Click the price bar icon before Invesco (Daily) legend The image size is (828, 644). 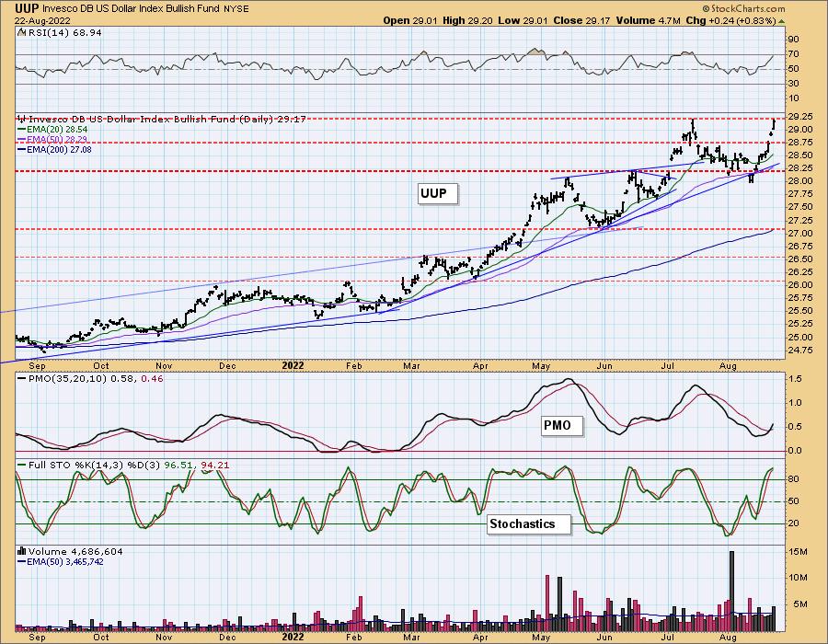coord(22,120)
